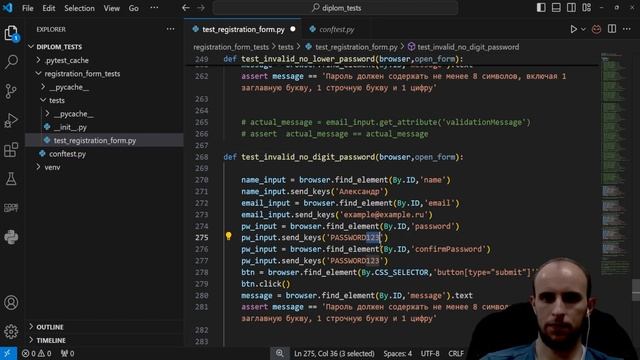Open the Run and Debug view
Screen dimensions: 640x360
(11, 120)
